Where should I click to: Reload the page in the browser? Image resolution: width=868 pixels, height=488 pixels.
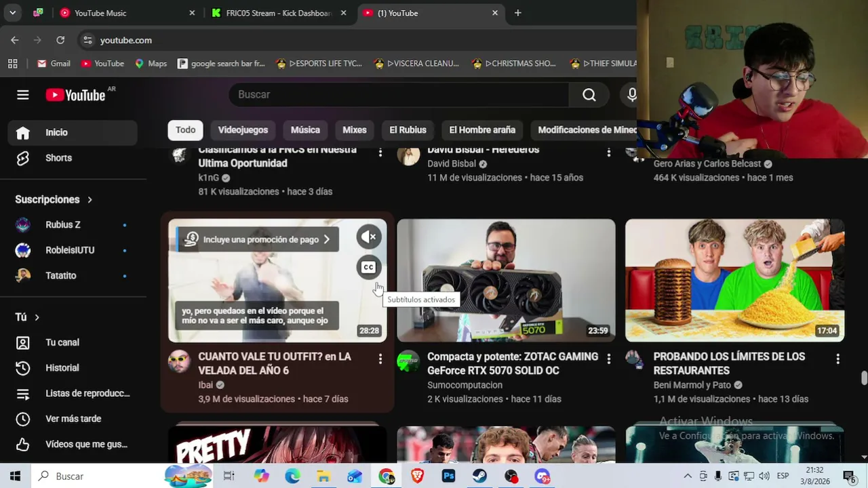[60, 40]
